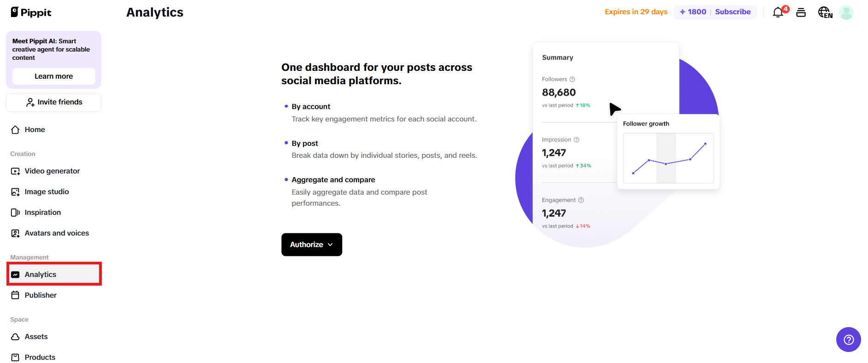Viewport: 868px width, 363px height.
Task: Click the Learn more button
Action: pos(53,76)
